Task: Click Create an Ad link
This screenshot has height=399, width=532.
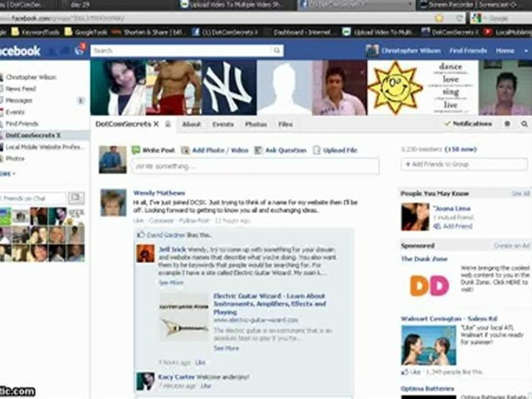Action: 511,245
